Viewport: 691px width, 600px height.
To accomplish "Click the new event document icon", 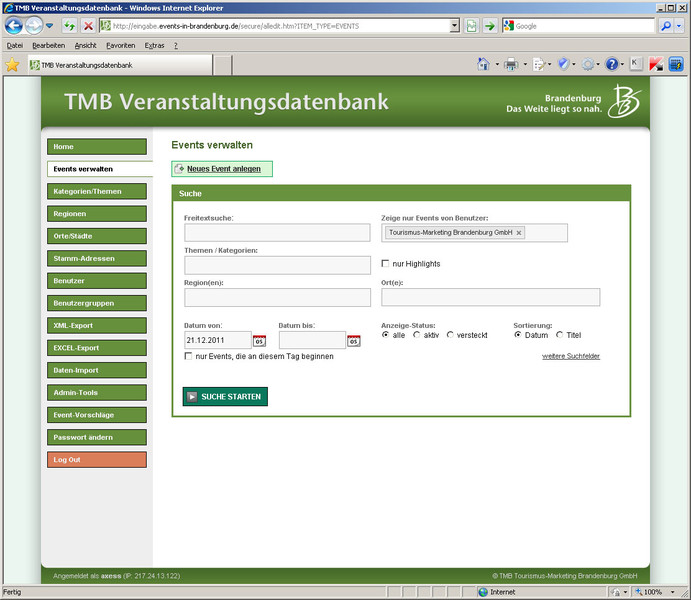I will coord(179,169).
